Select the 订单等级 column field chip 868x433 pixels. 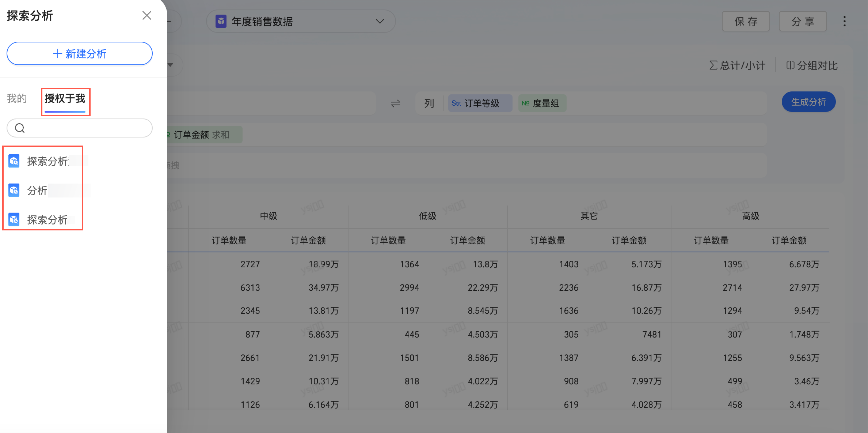tap(480, 103)
